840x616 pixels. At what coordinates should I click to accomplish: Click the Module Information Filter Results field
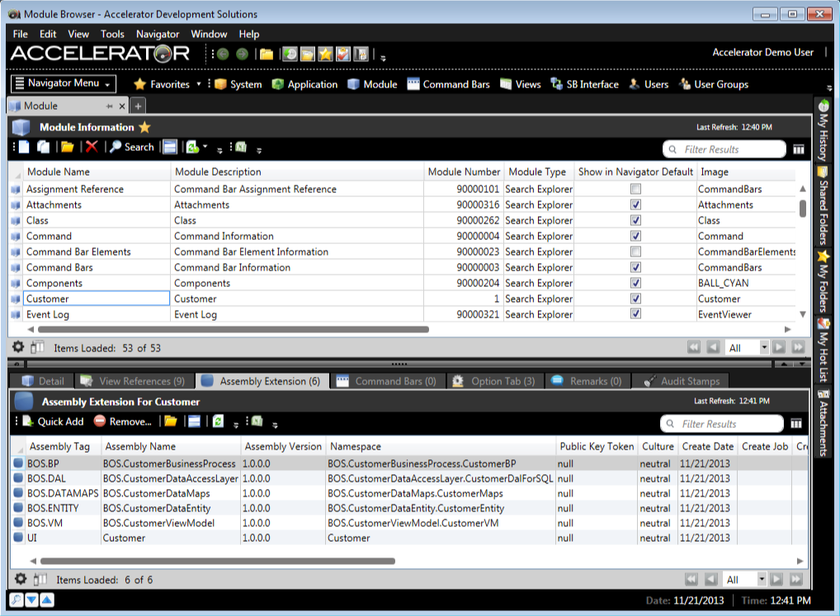(724, 149)
